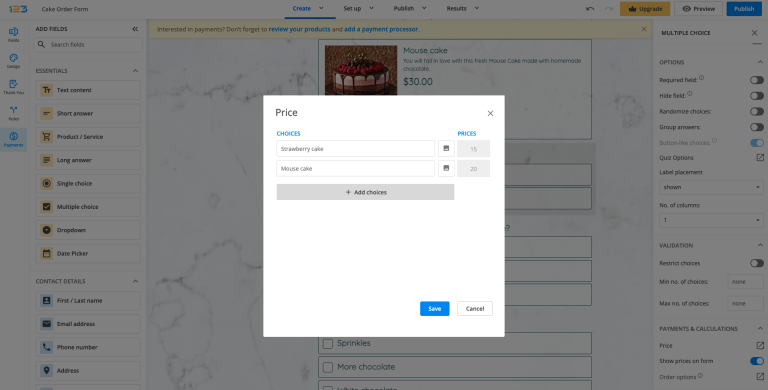Add a Long answer field
Image resolution: width=768 pixels, height=390 pixels.
88,160
